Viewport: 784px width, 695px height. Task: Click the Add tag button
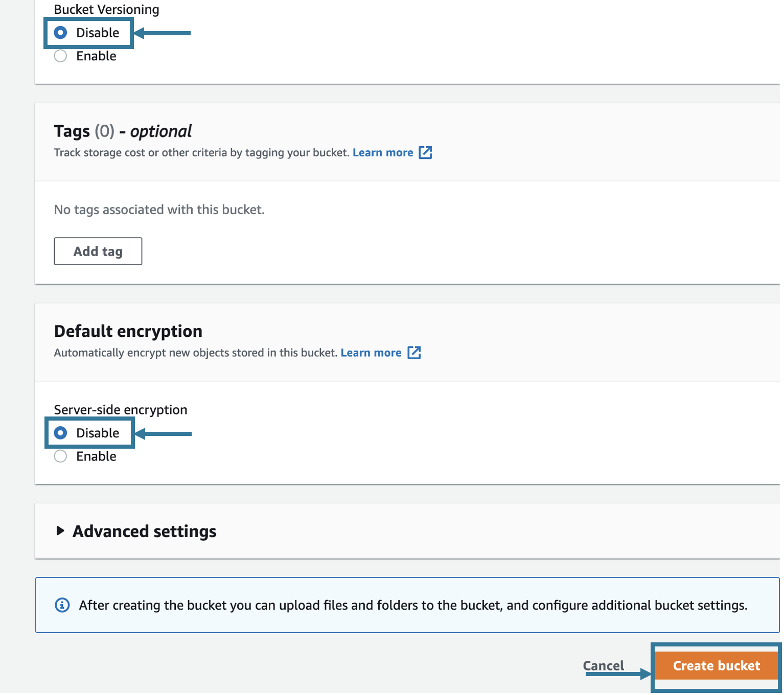98,251
